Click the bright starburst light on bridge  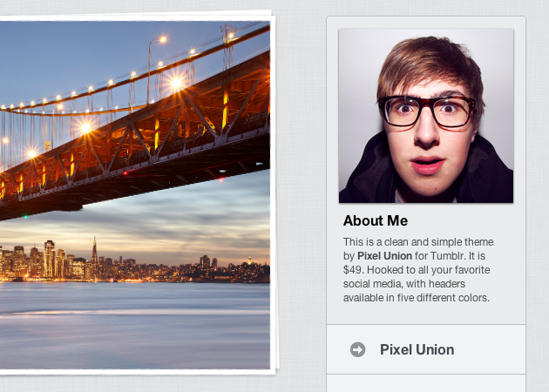[x=176, y=83]
